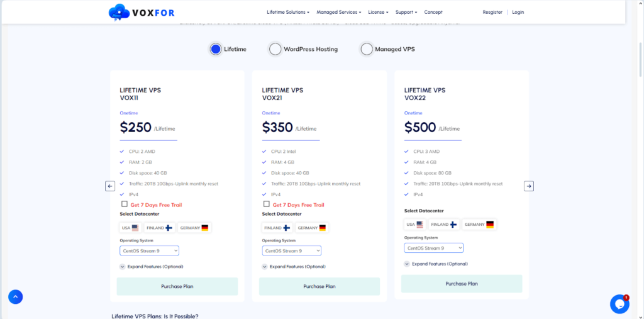Open VOX21 Operating System dropdown

[292, 251]
